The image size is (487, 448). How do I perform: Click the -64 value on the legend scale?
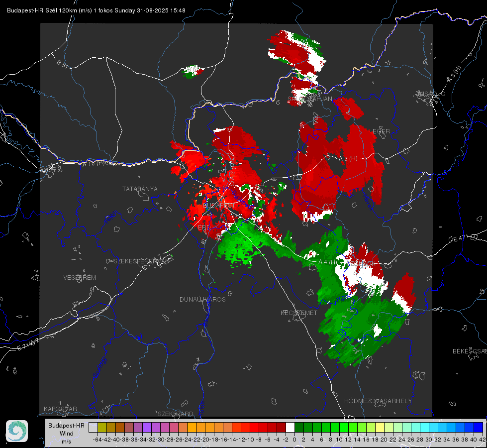(x=97, y=440)
